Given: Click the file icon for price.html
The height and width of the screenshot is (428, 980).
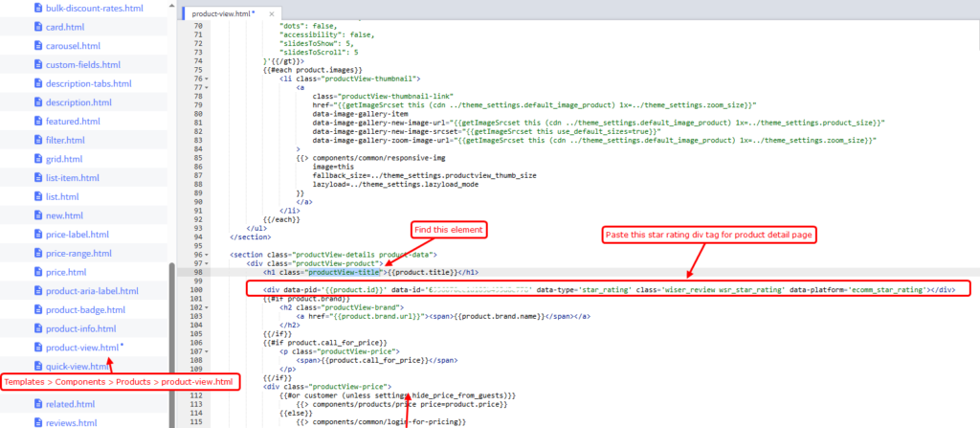Looking at the screenshot, I should (x=37, y=272).
